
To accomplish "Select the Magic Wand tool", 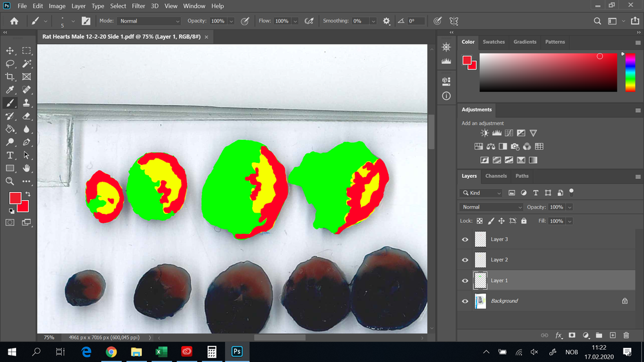I will coord(26,64).
